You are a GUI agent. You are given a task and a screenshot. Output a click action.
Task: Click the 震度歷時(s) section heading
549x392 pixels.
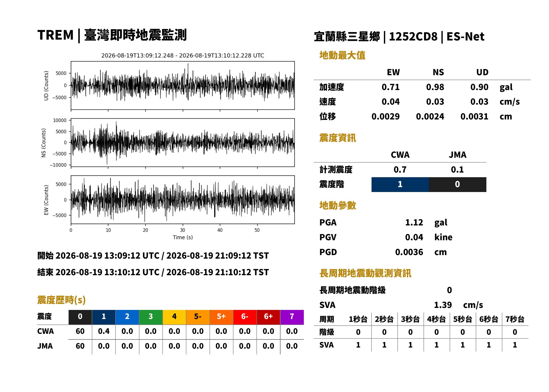tap(62, 300)
